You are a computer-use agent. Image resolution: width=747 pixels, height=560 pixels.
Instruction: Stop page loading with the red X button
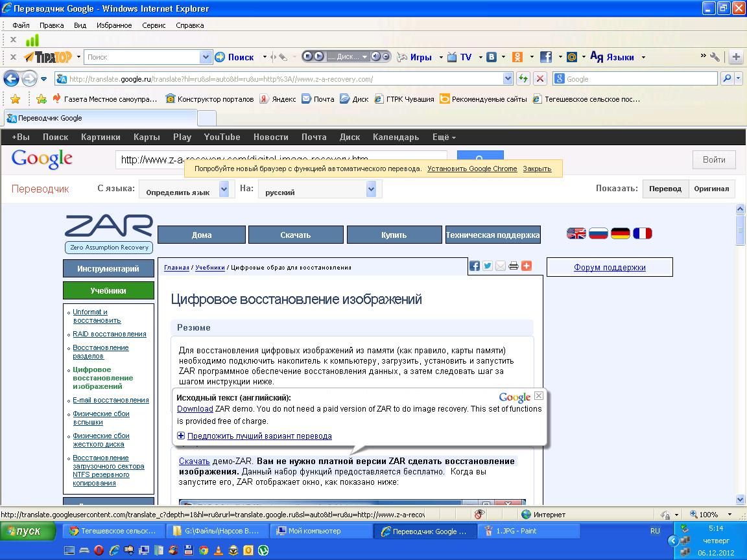[539, 78]
